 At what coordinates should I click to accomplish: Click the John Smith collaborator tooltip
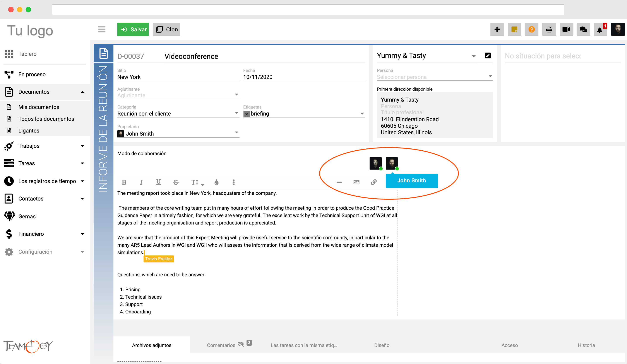click(411, 181)
